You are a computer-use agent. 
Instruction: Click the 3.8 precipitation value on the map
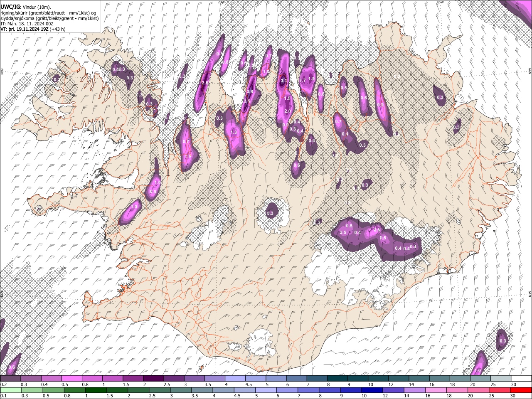coord(249,92)
